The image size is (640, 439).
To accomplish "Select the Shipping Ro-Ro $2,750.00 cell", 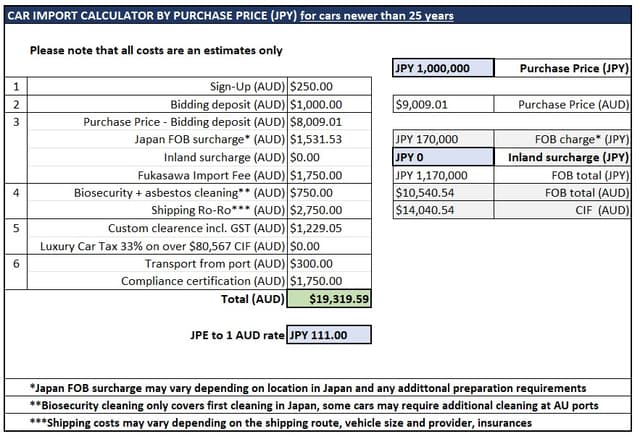I will pyautogui.click(x=329, y=210).
